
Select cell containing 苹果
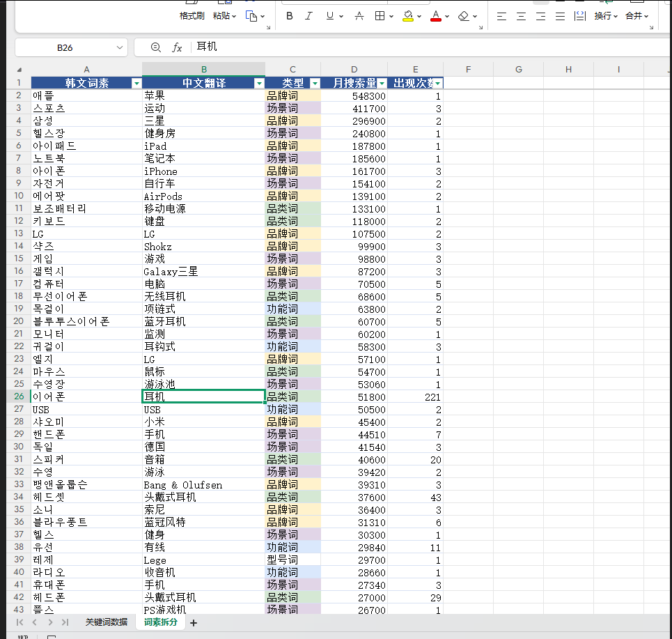click(203, 95)
